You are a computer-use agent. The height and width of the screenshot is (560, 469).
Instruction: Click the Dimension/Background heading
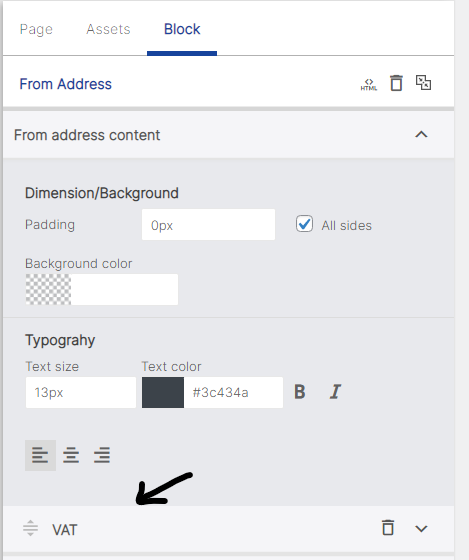[102, 193]
